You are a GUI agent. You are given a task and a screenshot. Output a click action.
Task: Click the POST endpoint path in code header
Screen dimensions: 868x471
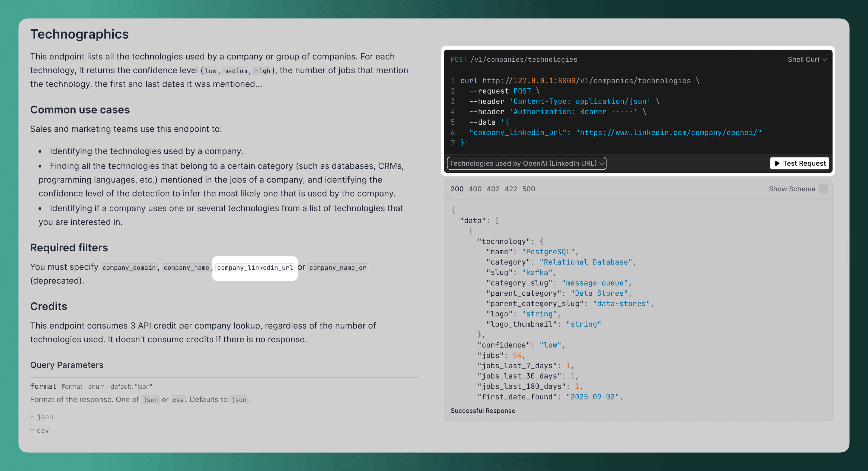tap(523, 59)
